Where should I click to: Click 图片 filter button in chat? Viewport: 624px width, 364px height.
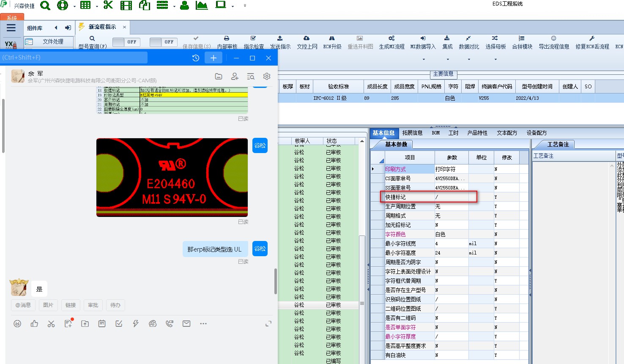[x=48, y=305]
